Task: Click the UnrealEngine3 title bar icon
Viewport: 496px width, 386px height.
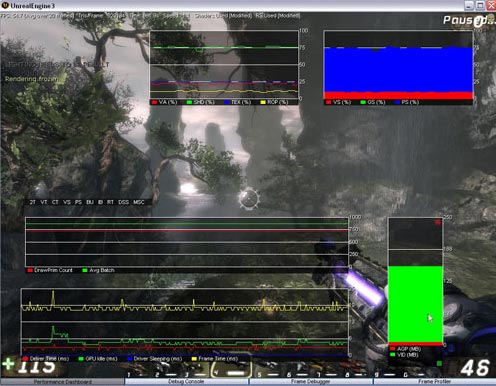Action: pos(5,5)
